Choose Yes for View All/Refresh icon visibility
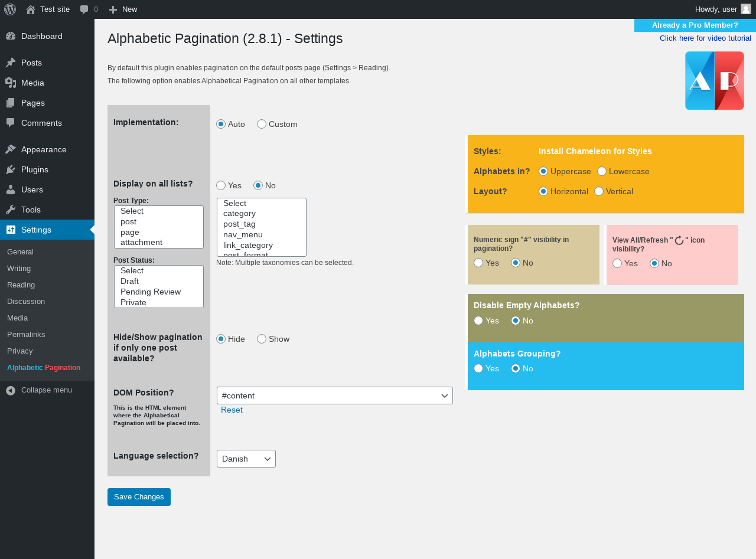Viewport: 756px width, 559px height. 617,263
